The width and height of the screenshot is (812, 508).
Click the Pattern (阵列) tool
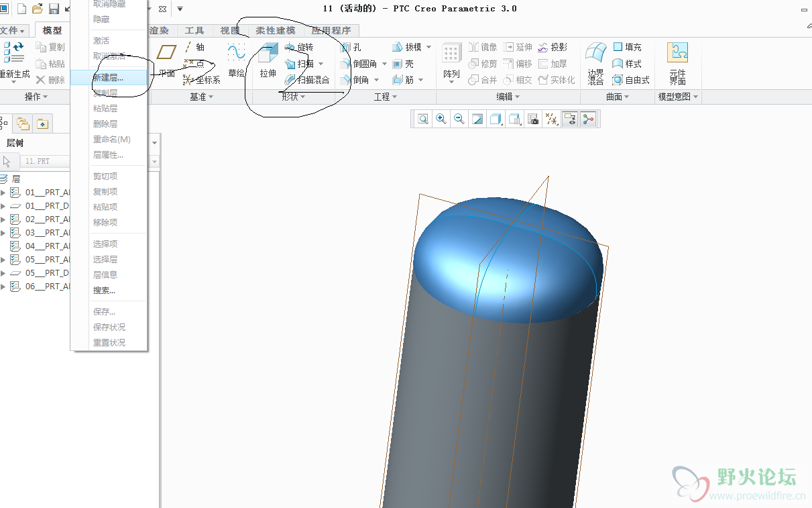pos(451,61)
